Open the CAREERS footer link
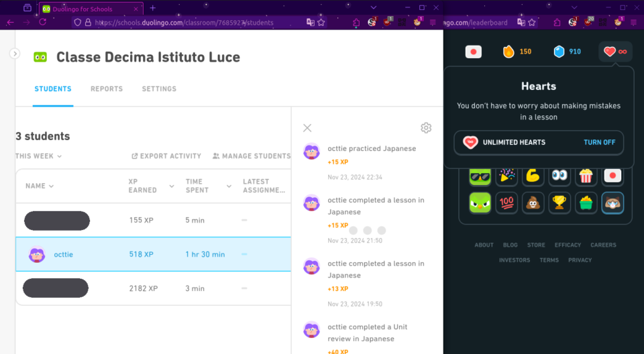Screen dimensions: 644x354 click(x=603, y=245)
